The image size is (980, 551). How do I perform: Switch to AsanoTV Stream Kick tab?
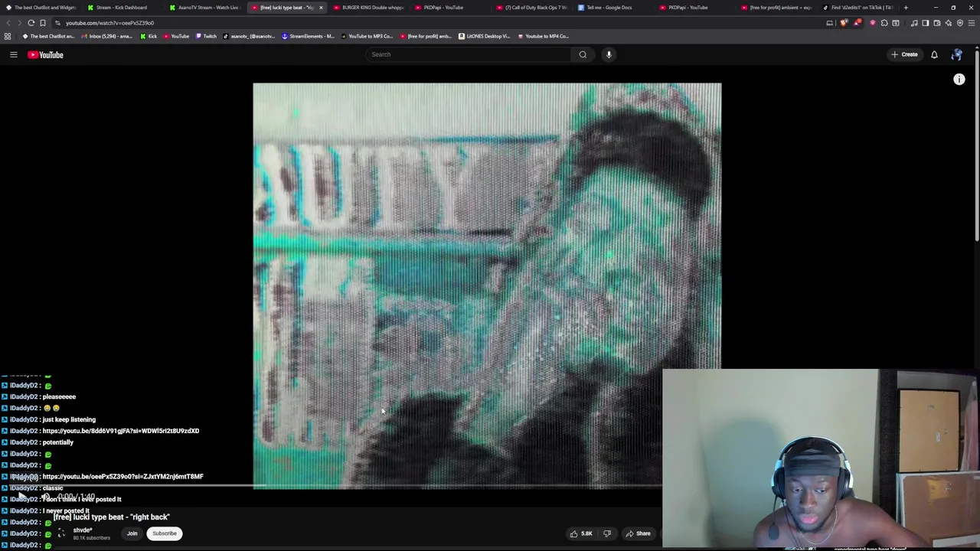coord(205,8)
